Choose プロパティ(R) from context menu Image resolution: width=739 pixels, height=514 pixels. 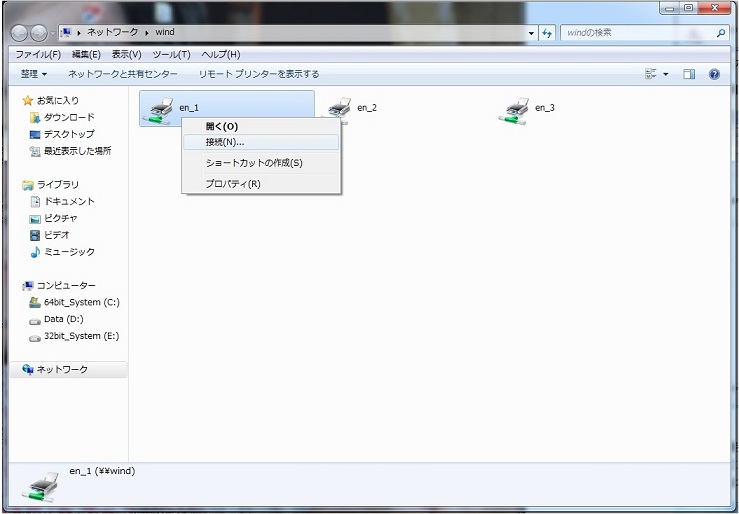261,184
